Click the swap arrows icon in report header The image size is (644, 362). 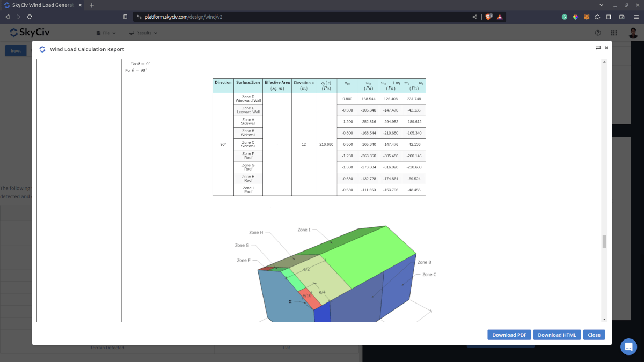point(598,48)
